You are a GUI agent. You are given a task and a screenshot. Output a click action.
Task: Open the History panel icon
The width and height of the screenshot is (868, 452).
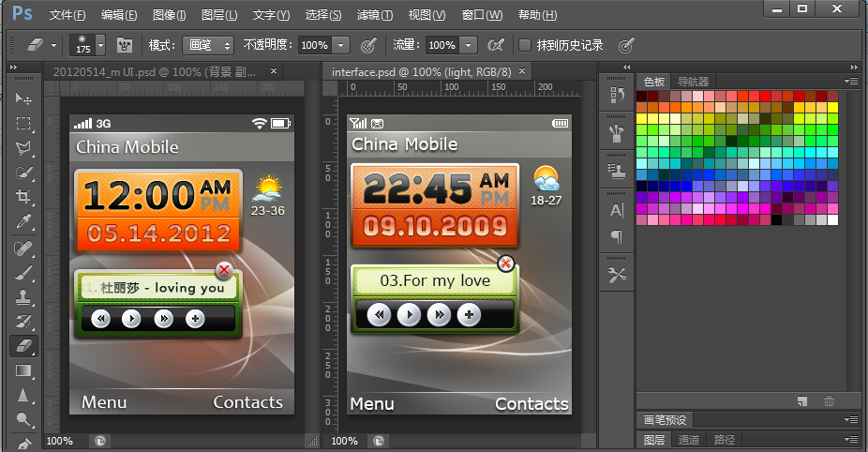click(x=617, y=95)
